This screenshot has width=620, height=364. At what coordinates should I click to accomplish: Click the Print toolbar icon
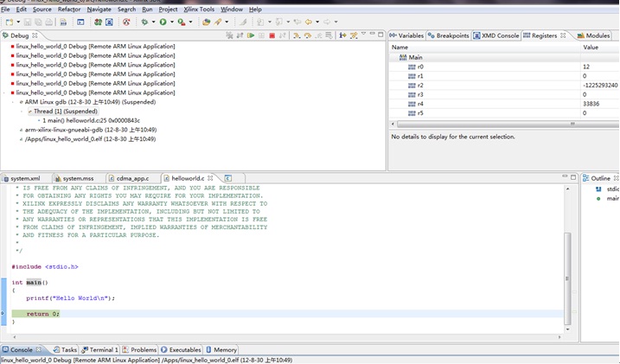pyautogui.click(x=48, y=22)
